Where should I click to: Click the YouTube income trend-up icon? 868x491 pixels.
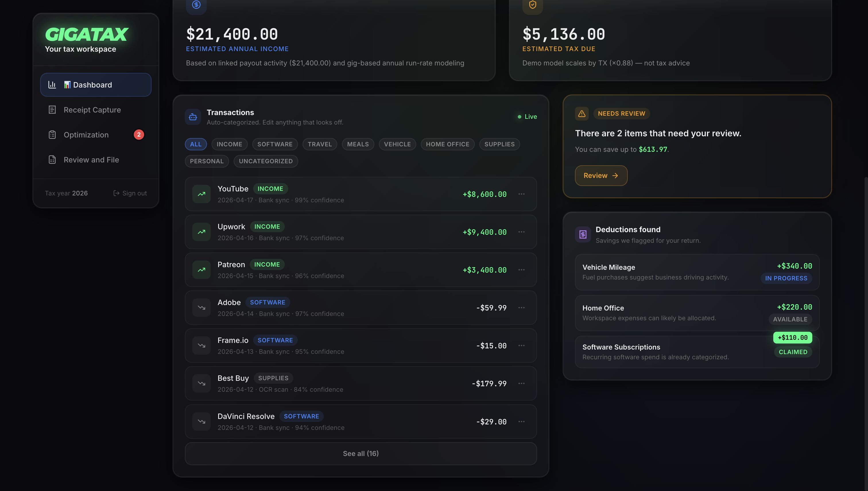tap(201, 194)
